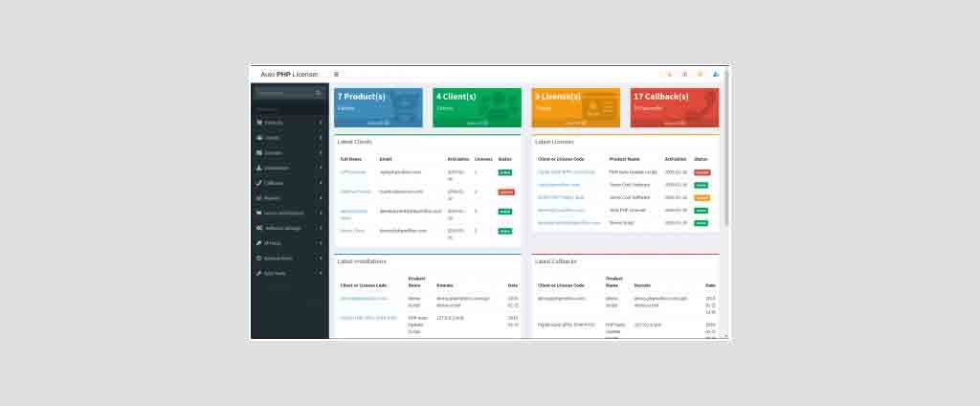
Task: Click Full Name header in Latest Clients
Action: click(350, 159)
